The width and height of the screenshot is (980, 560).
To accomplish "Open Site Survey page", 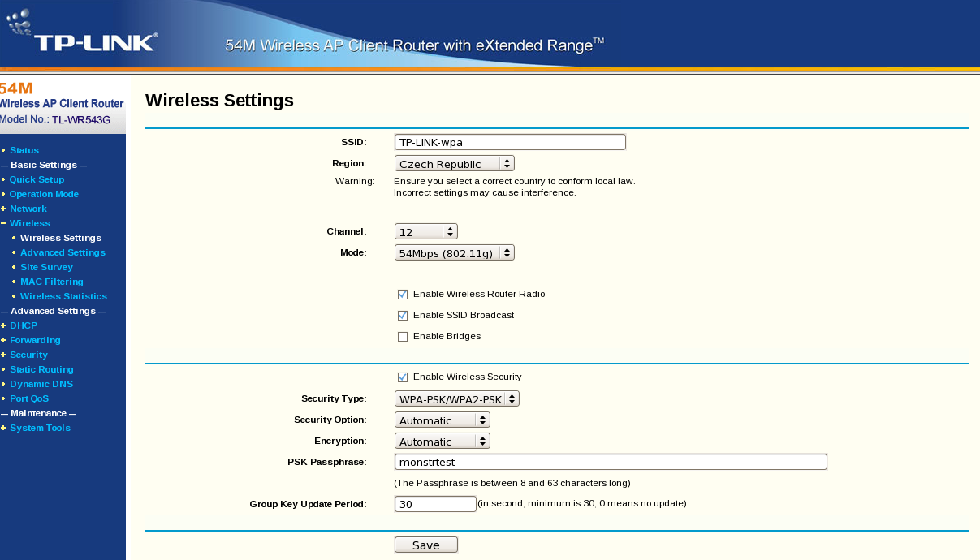I will point(46,267).
